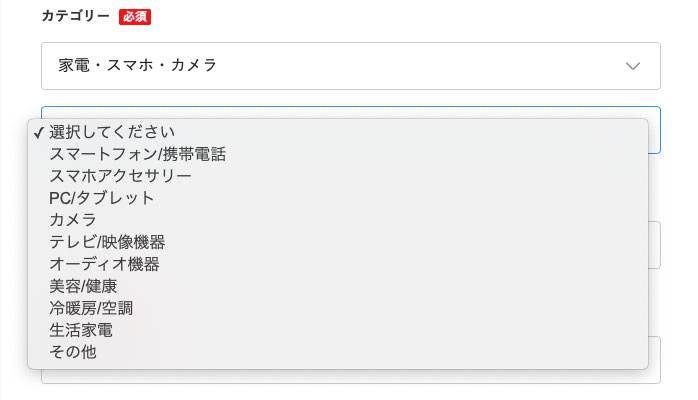
Task: Select 生活家電 subcategory
Action: pos(337,330)
